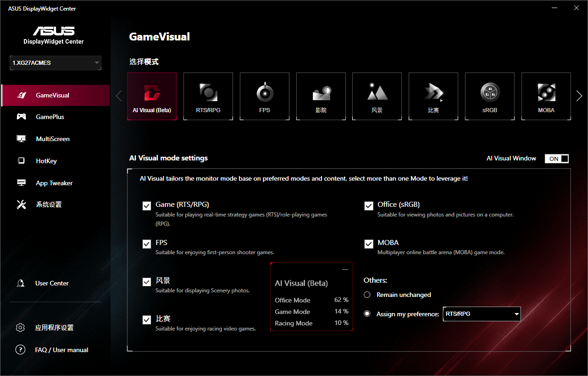Choose the RTS/RPG mode tile

[x=208, y=96]
